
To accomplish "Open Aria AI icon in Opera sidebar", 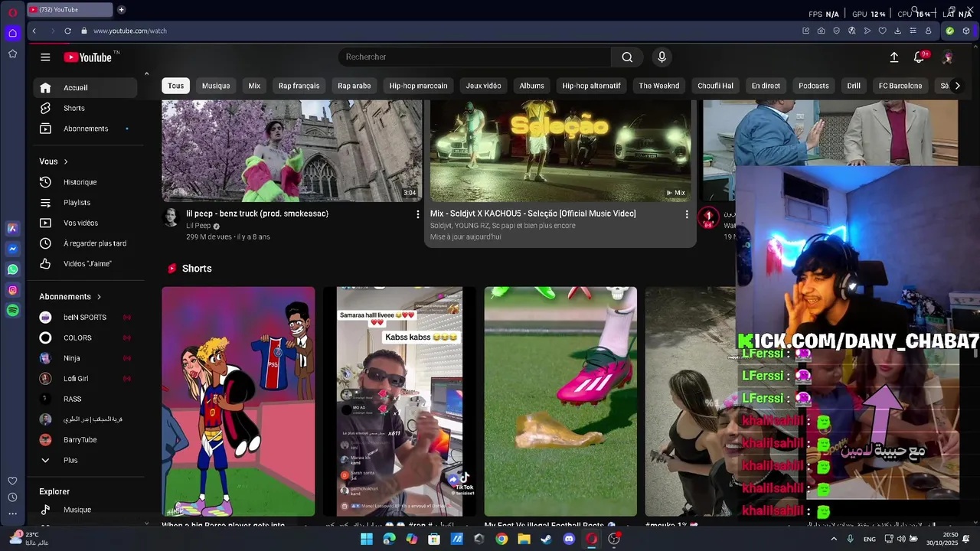I will pos(12,228).
